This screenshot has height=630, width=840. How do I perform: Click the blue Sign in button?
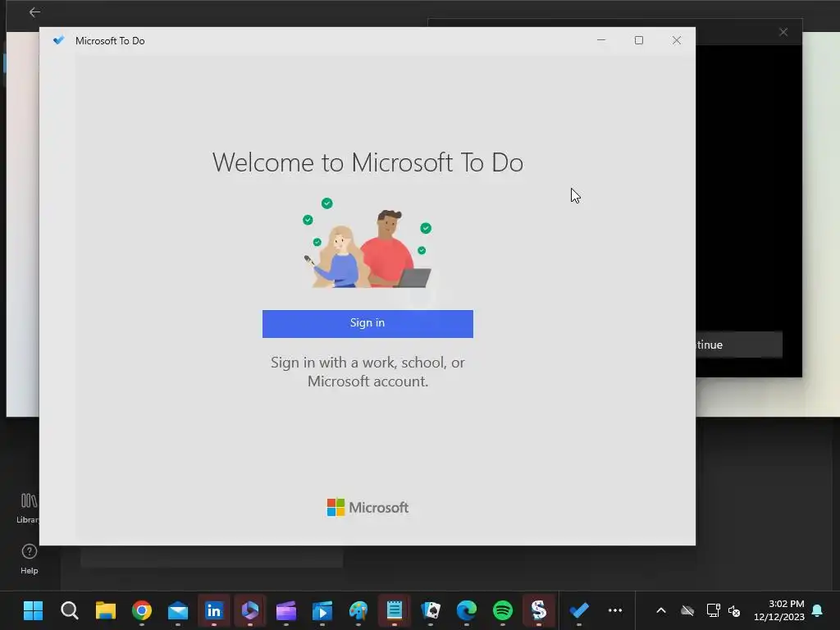(367, 323)
